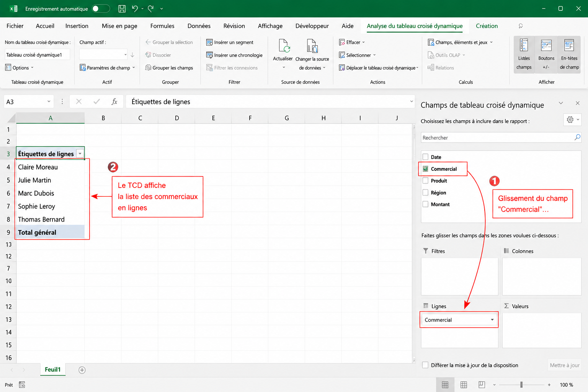Click Changer la source de données

312,55
